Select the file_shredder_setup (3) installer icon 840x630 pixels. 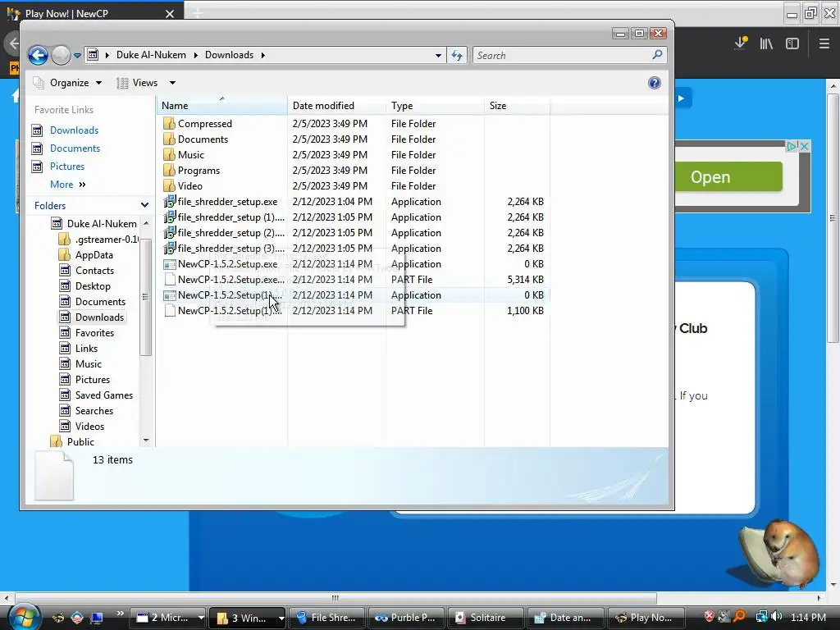click(x=169, y=248)
